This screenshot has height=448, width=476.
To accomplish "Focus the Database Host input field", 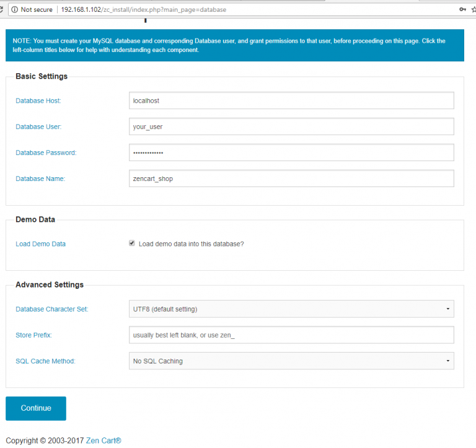I will coord(291,100).
